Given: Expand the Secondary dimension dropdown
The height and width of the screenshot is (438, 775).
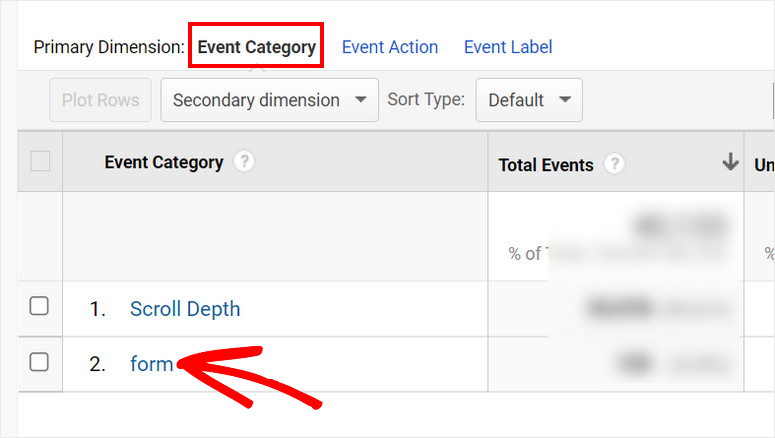Looking at the screenshot, I should pyautogui.click(x=269, y=100).
